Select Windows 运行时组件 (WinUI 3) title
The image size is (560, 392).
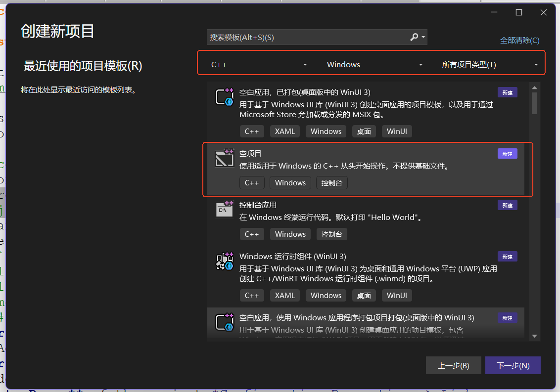(292, 257)
